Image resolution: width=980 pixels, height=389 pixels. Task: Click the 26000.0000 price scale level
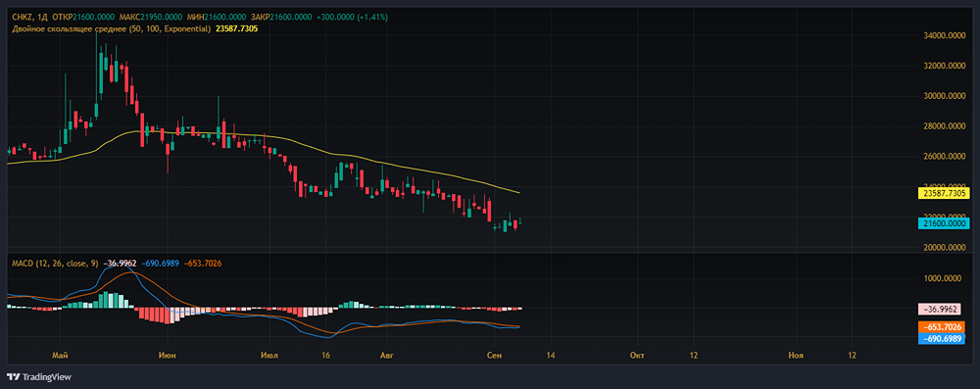(945, 157)
